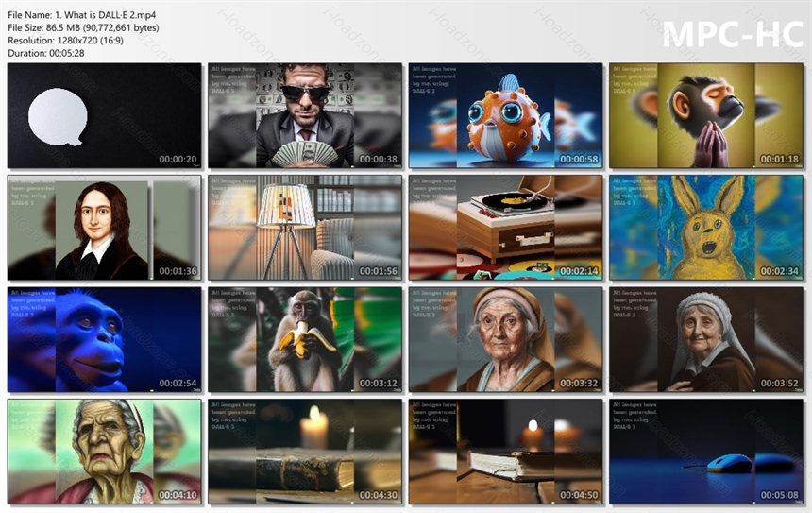The height and width of the screenshot is (513, 812).
Task: Click the MPC-HC logo
Action: [733, 34]
